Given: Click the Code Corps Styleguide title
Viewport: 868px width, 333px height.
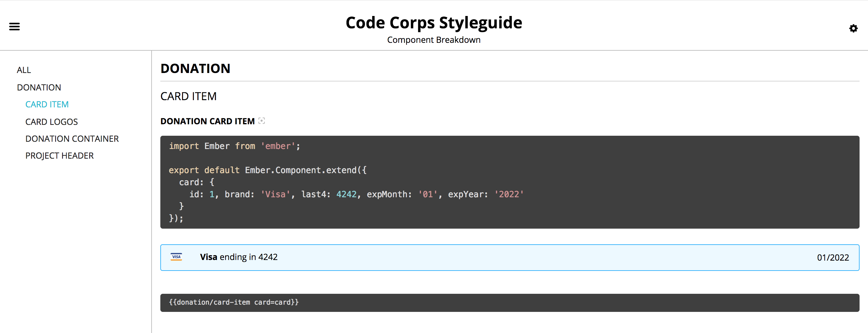Looking at the screenshot, I should pos(434,23).
